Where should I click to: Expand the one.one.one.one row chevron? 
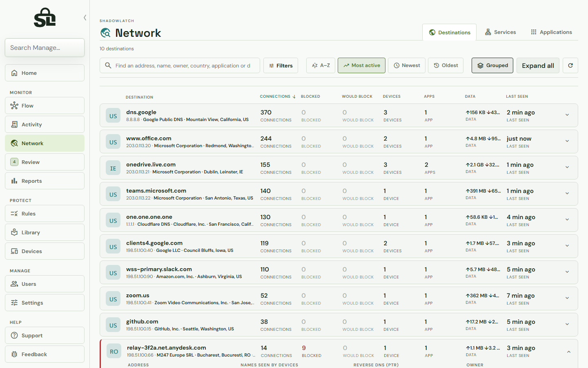[x=567, y=220]
